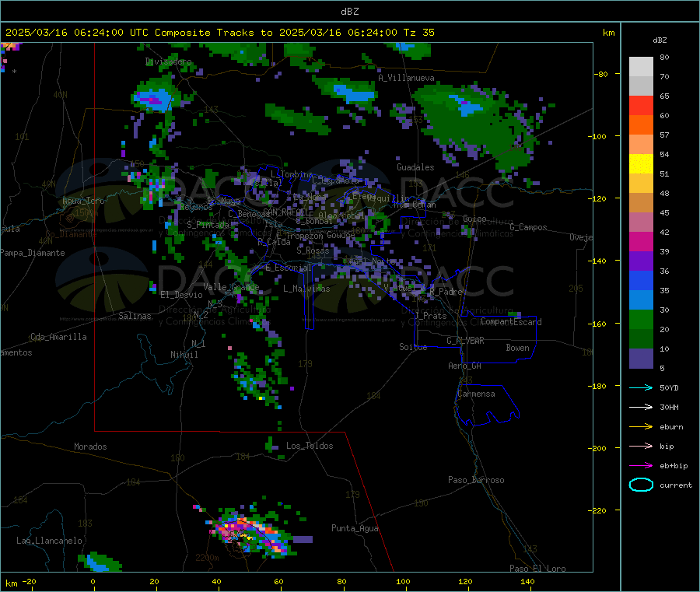Click the composite tracks timestamp header text
Viewport: 700px width, 592px height.
click(x=219, y=33)
